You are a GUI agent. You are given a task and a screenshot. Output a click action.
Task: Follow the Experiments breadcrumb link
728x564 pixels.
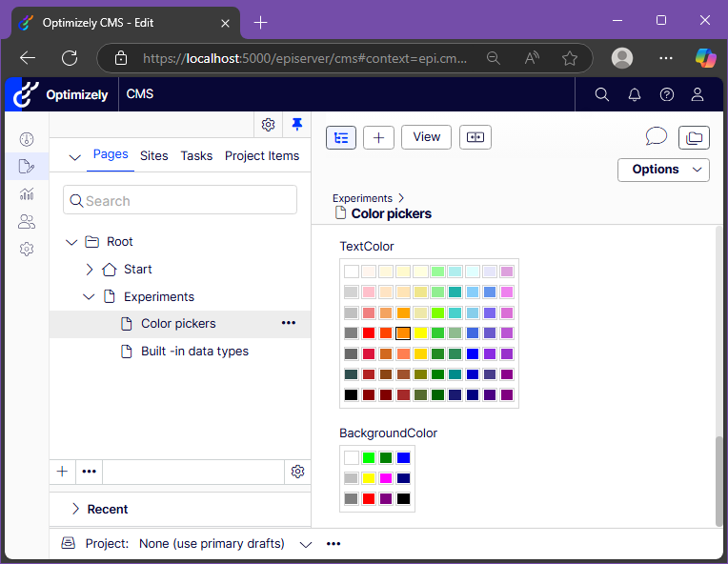(x=362, y=198)
